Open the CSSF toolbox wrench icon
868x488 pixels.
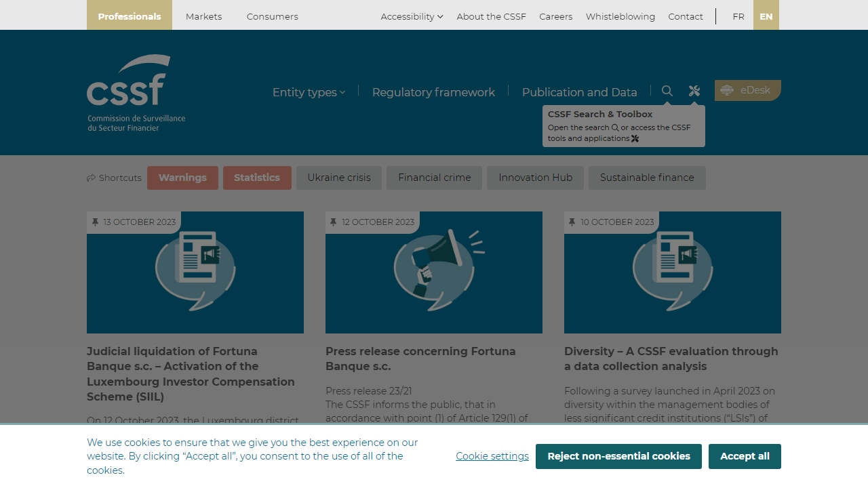(x=694, y=91)
